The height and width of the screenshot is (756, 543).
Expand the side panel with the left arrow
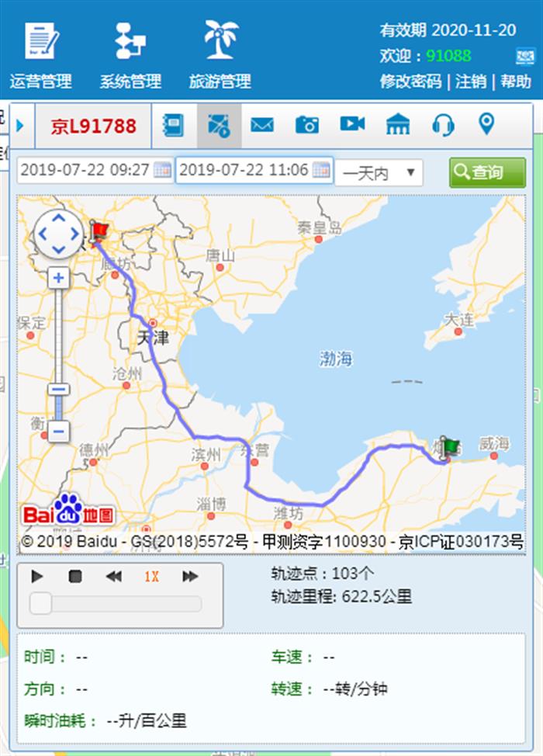(20, 125)
